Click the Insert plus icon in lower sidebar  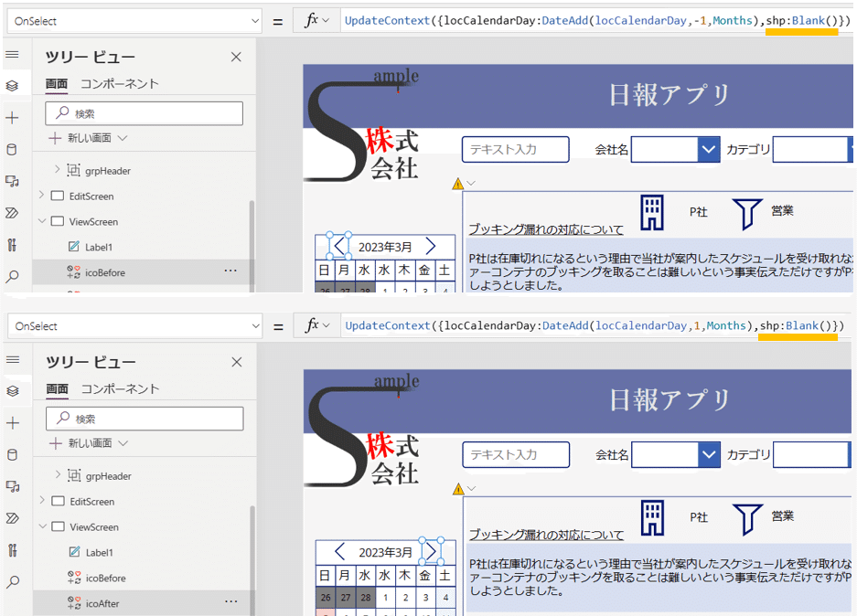click(x=13, y=422)
